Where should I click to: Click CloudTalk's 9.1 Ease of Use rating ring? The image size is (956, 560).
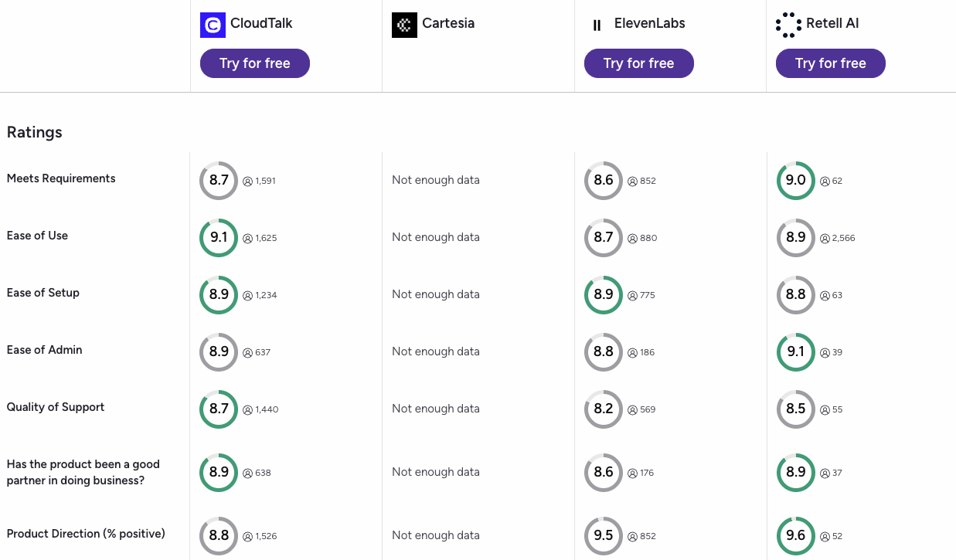[219, 238]
